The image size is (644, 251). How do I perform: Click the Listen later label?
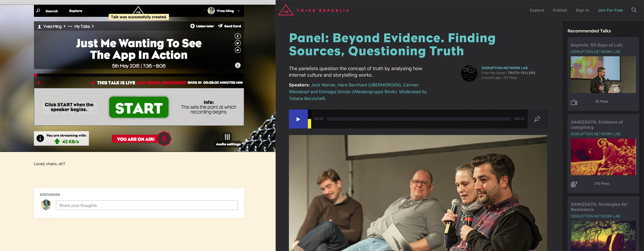tap(205, 26)
